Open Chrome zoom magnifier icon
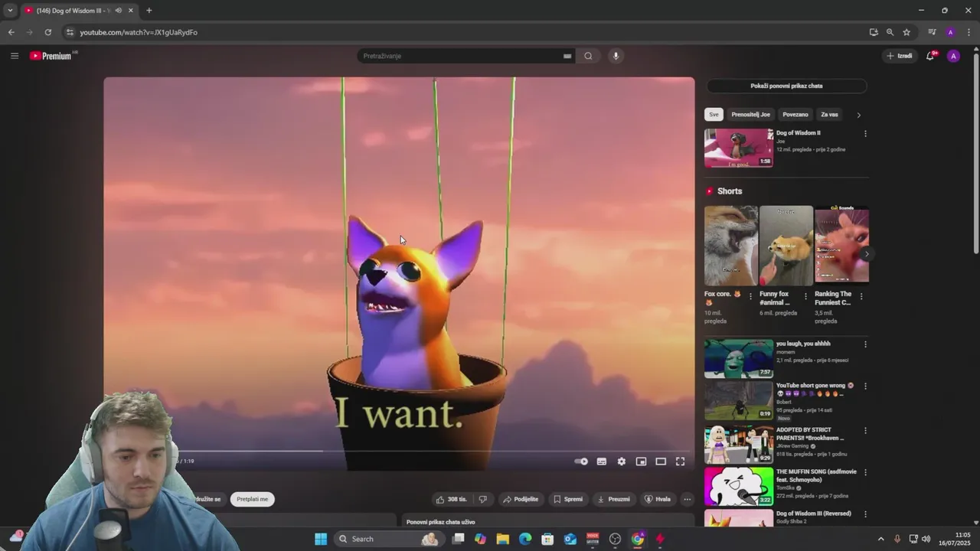The width and height of the screenshot is (980, 551). (x=890, y=32)
